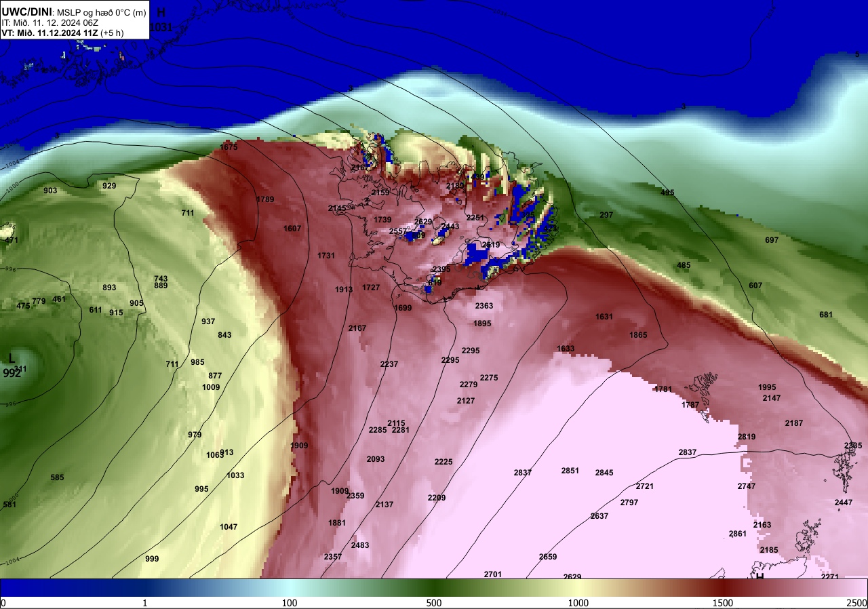Click the map value 1047
Screen dimensions: 868x609
(x=229, y=527)
